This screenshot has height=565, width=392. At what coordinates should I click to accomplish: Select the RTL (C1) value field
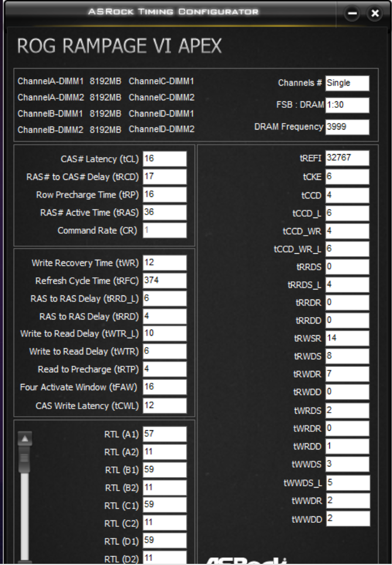[x=165, y=505]
